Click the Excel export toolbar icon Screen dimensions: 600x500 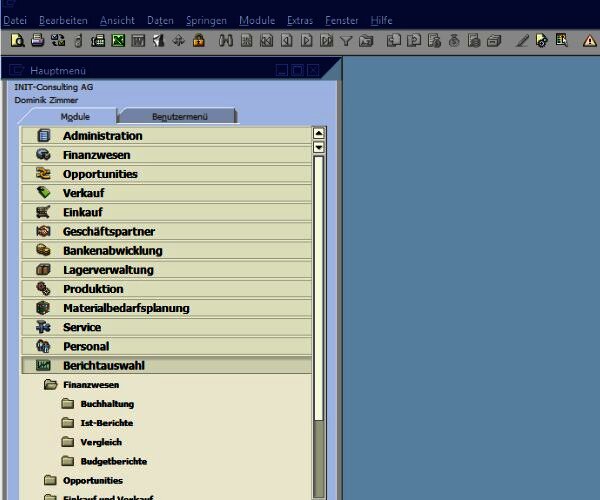click(118, 41)
